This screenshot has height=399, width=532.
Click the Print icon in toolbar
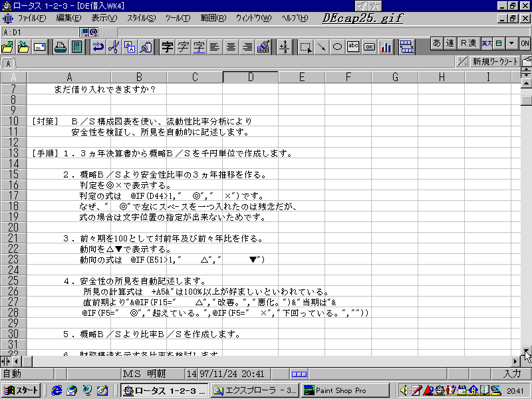pyautogui.click(x=60, y=47)
